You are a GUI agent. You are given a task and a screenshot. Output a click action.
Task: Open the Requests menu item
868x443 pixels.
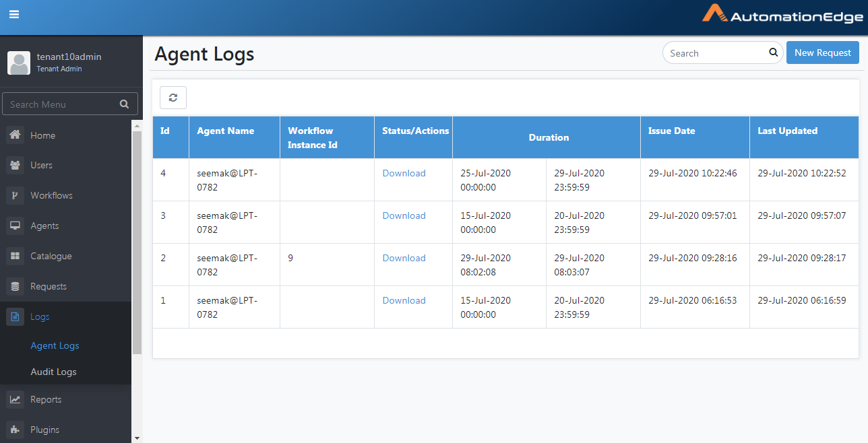coord(66,286)
